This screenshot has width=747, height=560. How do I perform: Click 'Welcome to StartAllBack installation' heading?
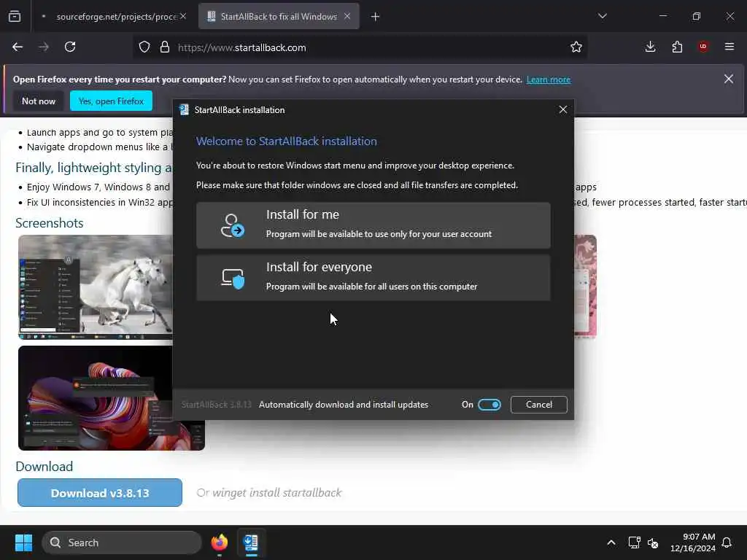[286, 141]
